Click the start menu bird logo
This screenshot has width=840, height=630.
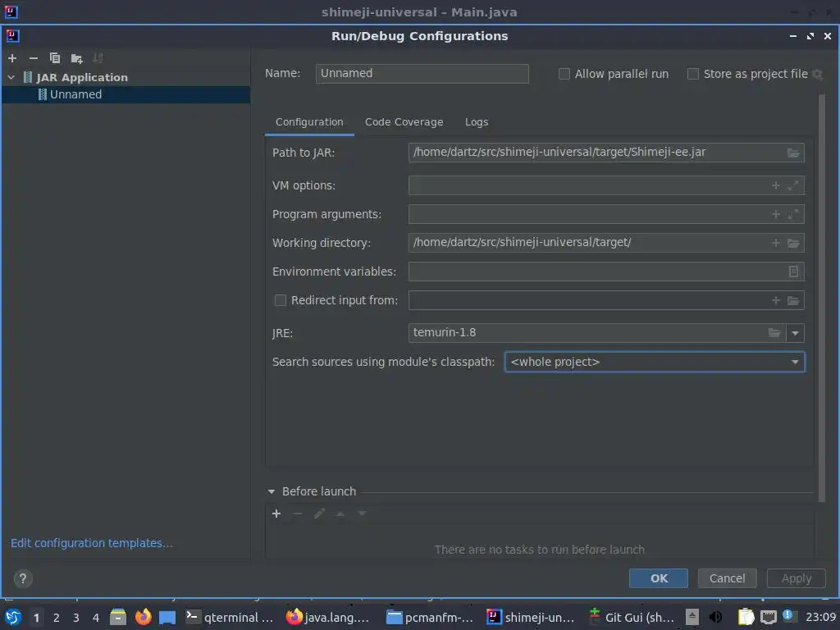tap(13, 617)
